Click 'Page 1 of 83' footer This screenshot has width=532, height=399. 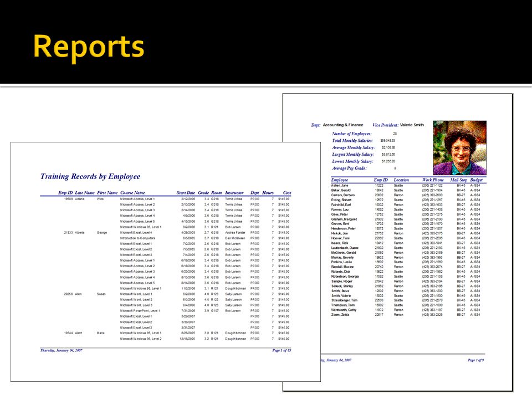click(x=282, y=350)
